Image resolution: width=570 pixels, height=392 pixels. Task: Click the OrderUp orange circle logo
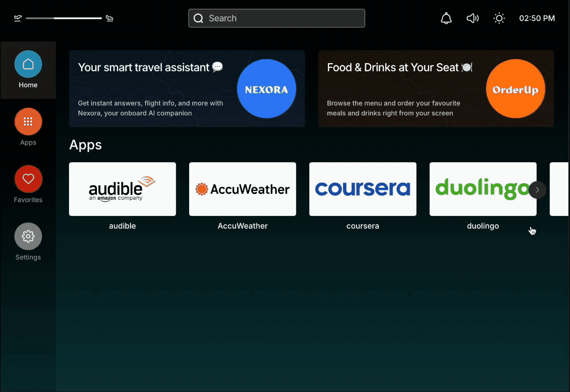pyautogui.click(x=516, y=89)
